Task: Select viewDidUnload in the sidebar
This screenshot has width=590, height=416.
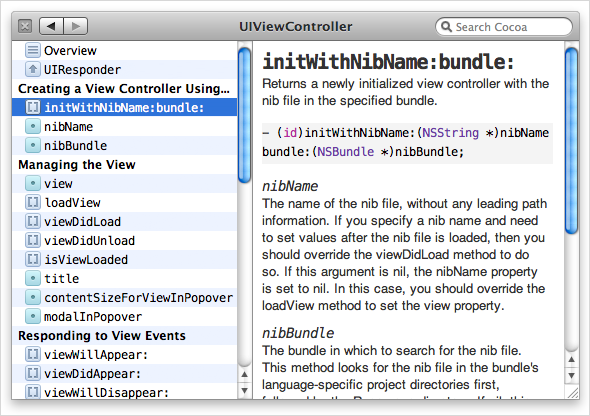Action: 125,240
